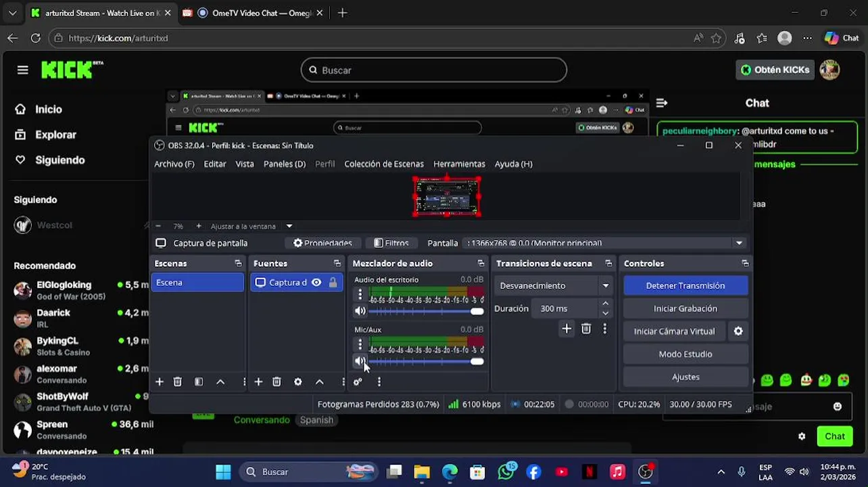Image resolution: width=868 pixels, height=487 pixels.
Task: Open Propiedades of the selected source
Action: coord(322,243)
